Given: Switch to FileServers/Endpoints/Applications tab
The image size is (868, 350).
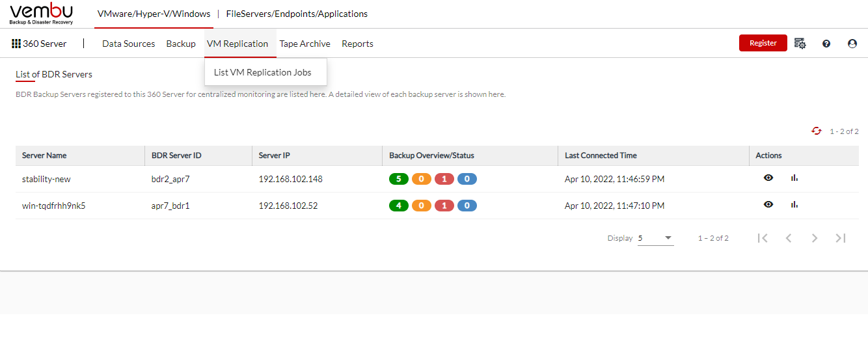Looking at the screenshot, I should [297, 14].
